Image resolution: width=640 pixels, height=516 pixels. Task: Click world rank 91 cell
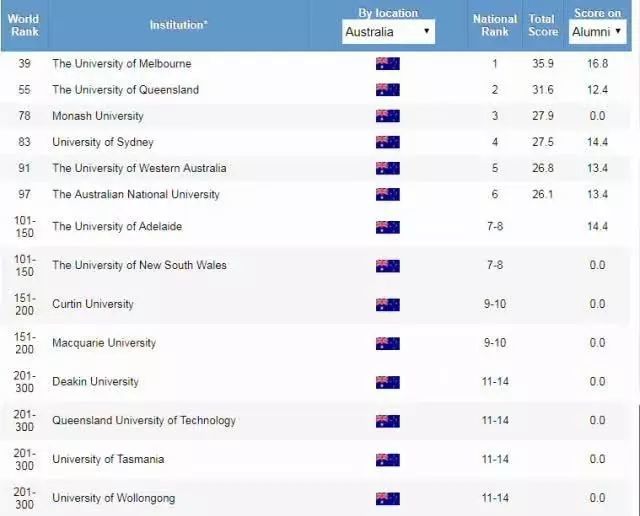[x=24, y=168]
